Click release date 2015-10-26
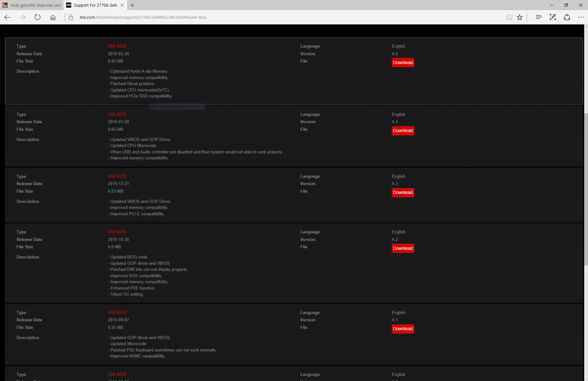Viewport: 588px width, 381px height. click(x=119, y=239)
